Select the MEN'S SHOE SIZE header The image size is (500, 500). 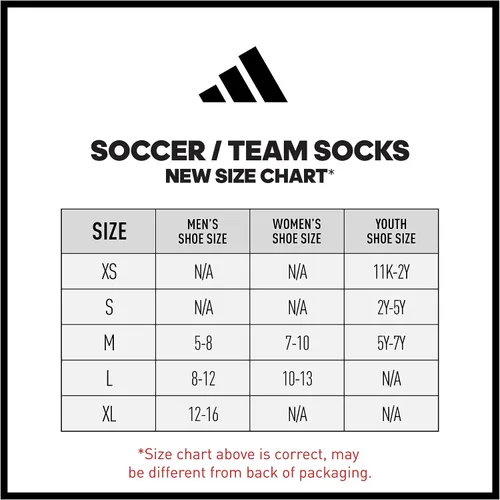coord(203,231)
